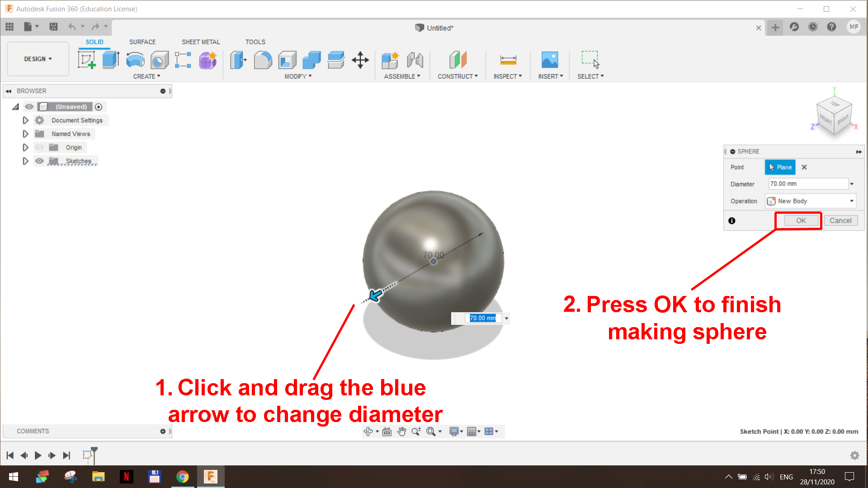Activate the Orbit tool in navigation bar
Screen dimensions: 868x488
point(368,432)
